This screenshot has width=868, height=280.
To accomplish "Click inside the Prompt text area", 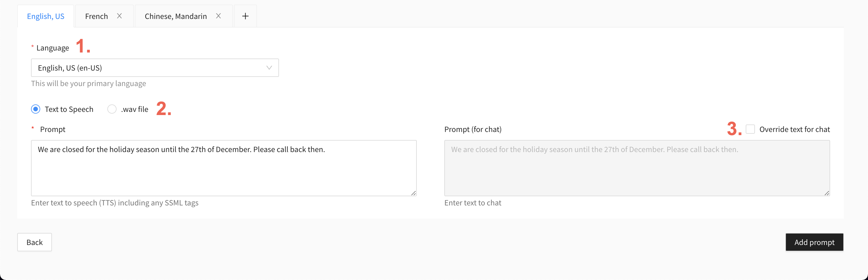I will tap(224, 168).
